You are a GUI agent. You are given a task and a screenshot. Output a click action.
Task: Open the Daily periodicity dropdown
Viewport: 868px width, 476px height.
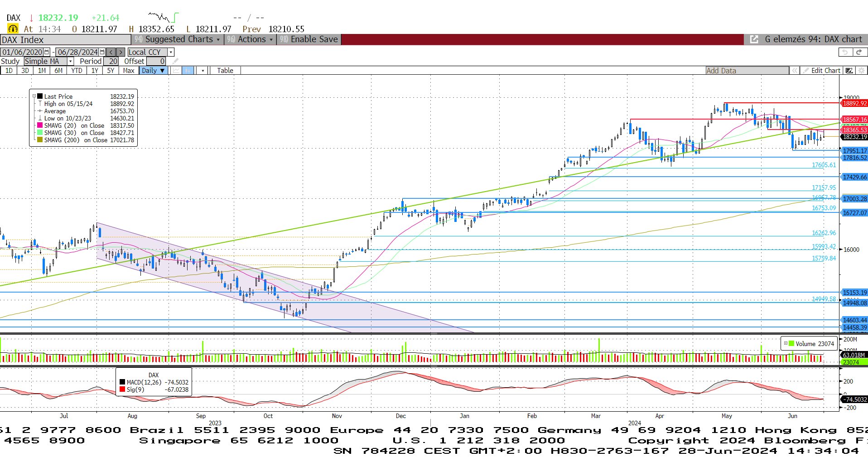pos(153,71)
